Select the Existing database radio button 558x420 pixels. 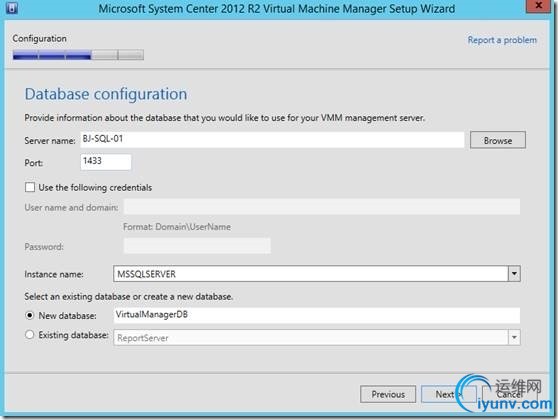[30, 335]
